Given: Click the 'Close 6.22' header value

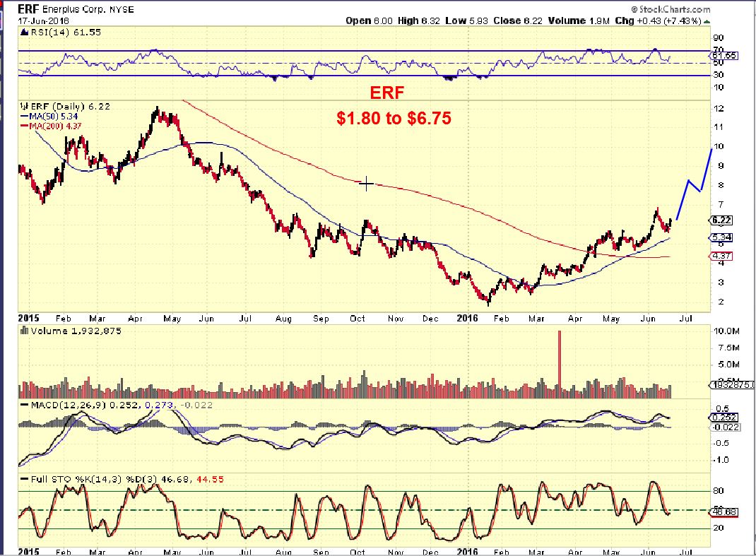Looking at the screenshot, I should click(518, 20).
